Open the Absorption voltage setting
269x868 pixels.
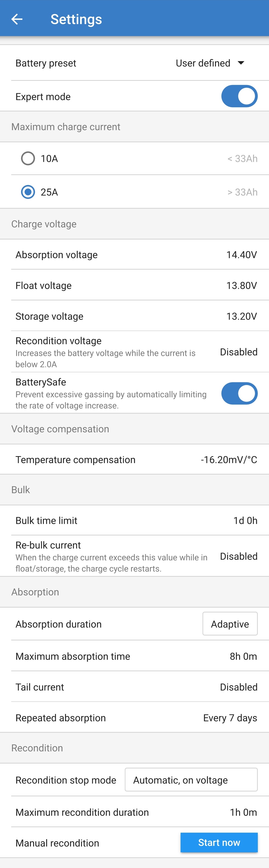pos(134,255)
